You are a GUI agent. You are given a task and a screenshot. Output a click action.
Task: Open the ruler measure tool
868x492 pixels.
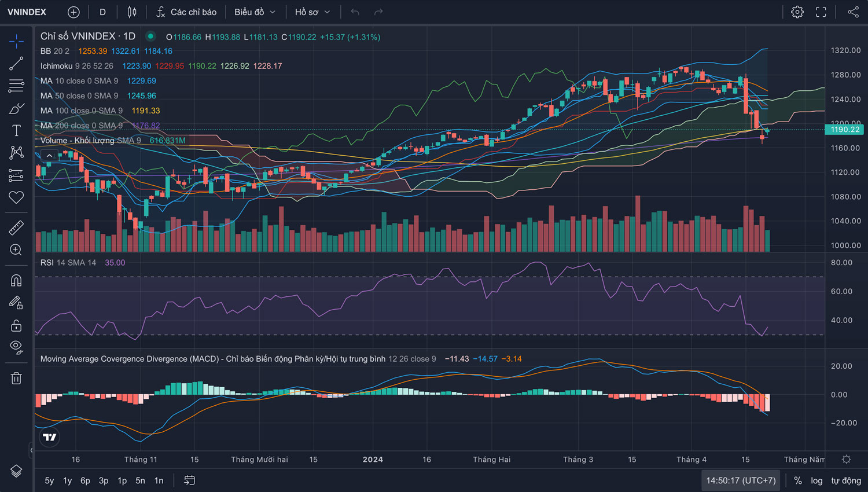pos(16,227)
